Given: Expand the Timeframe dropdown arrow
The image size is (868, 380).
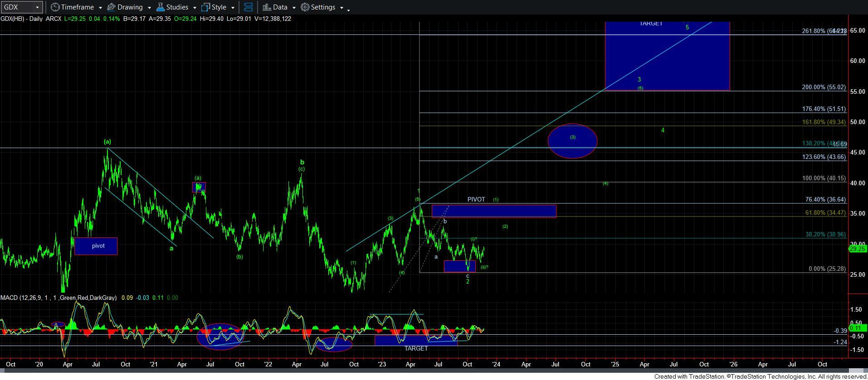Looking at the screenshot, I should [x=100, y=8].
